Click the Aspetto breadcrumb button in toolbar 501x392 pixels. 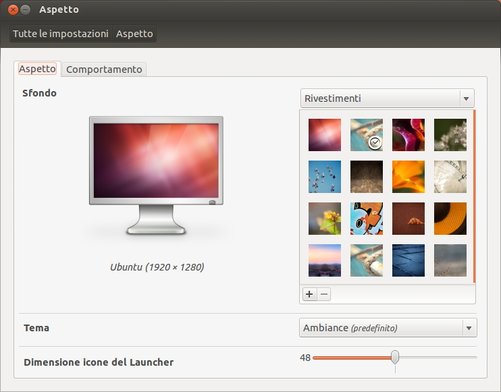[x=135, y=34]
